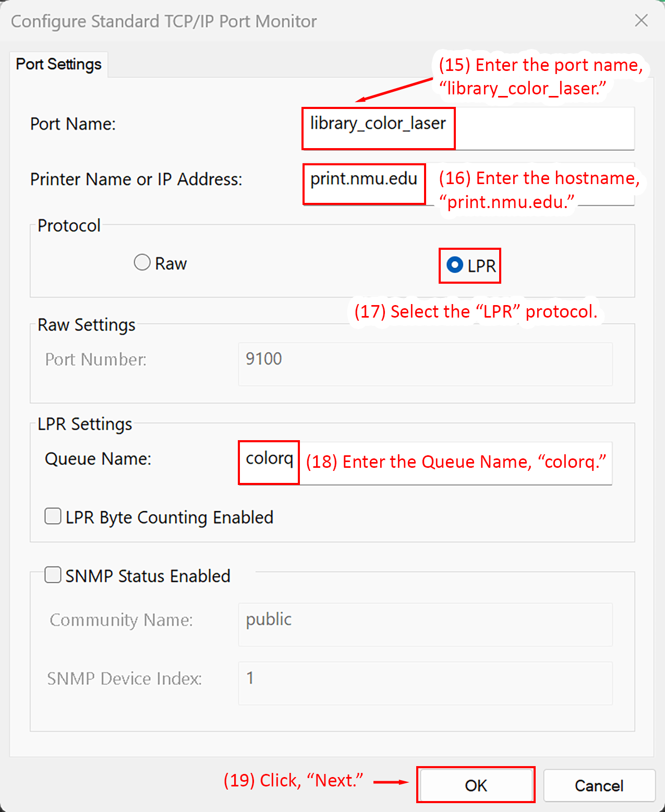Click the "Port Number:" label
The height and width of the screenshot is (812, 665).
(96, 359)
